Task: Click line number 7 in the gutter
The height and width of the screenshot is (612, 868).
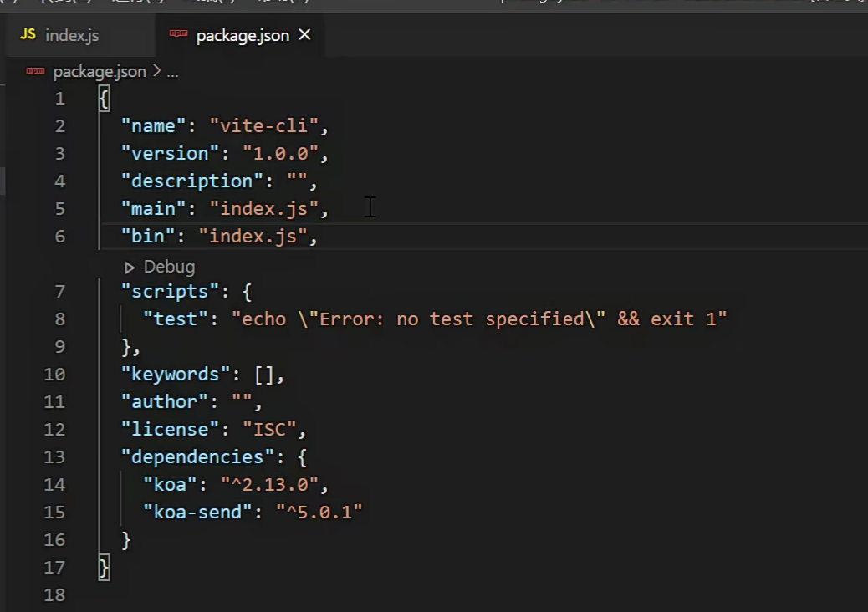Action: pos(59,292)
